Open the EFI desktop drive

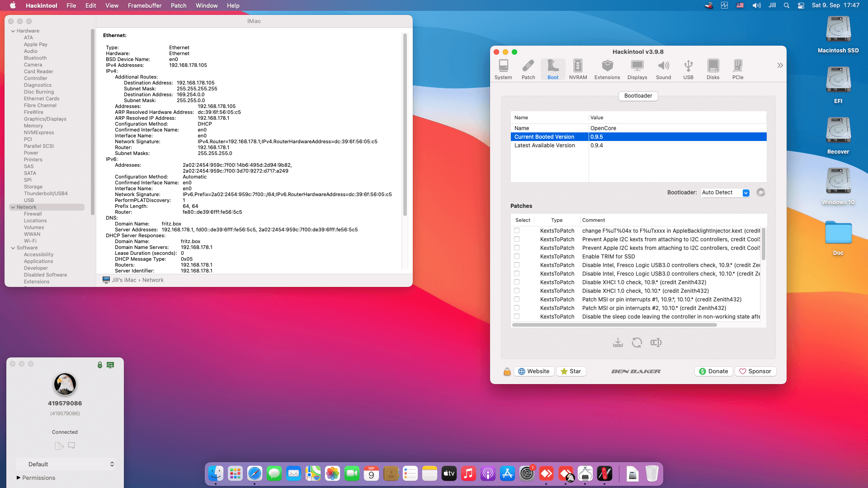pos(838,85)
